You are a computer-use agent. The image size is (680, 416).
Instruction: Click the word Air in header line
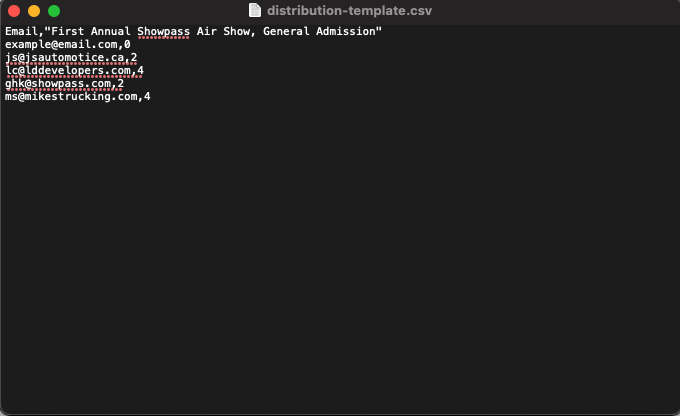206,31
